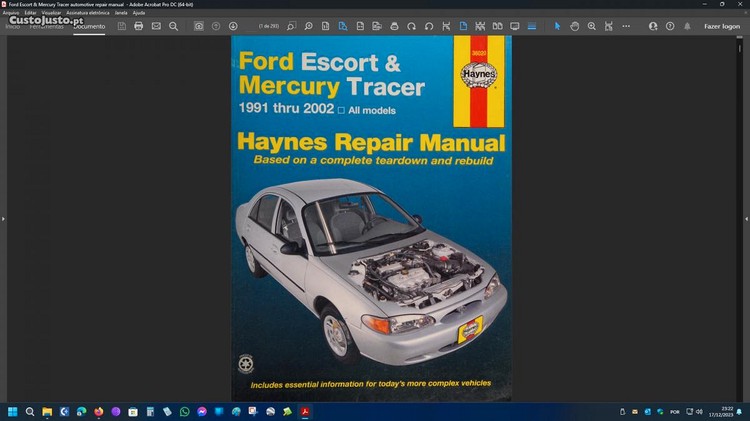Open the help question mark icon
This screenshot has height=421, width=750.
pyautogui.click(x=670, y=26)
